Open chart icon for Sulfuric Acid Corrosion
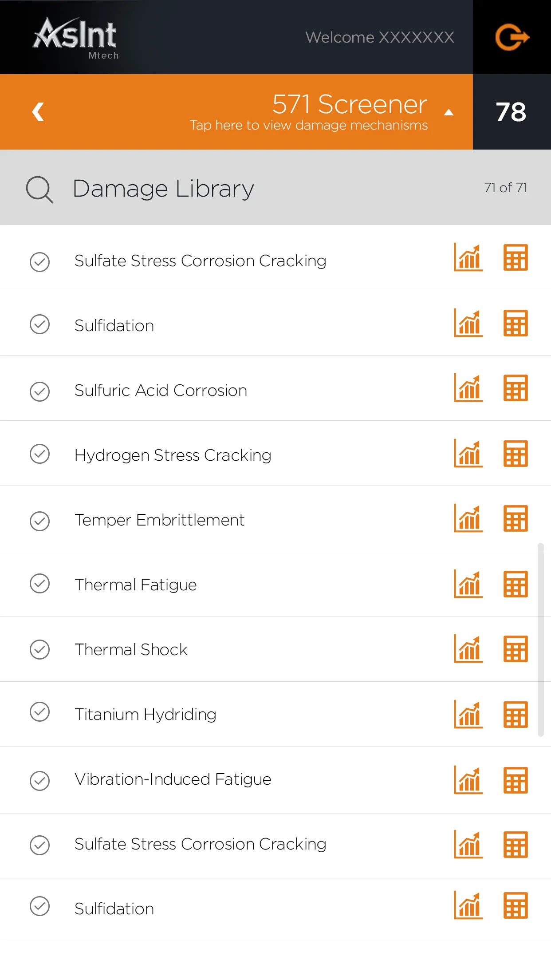Image resolution: width=551 pixels, height=980 pixels. click(468, 388)
